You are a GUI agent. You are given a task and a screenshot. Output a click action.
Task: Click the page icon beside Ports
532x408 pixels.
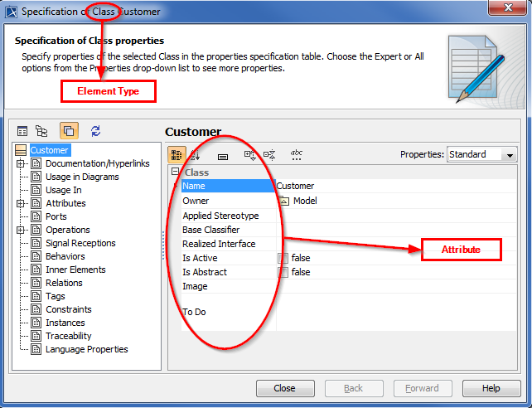tap(36, 216)
